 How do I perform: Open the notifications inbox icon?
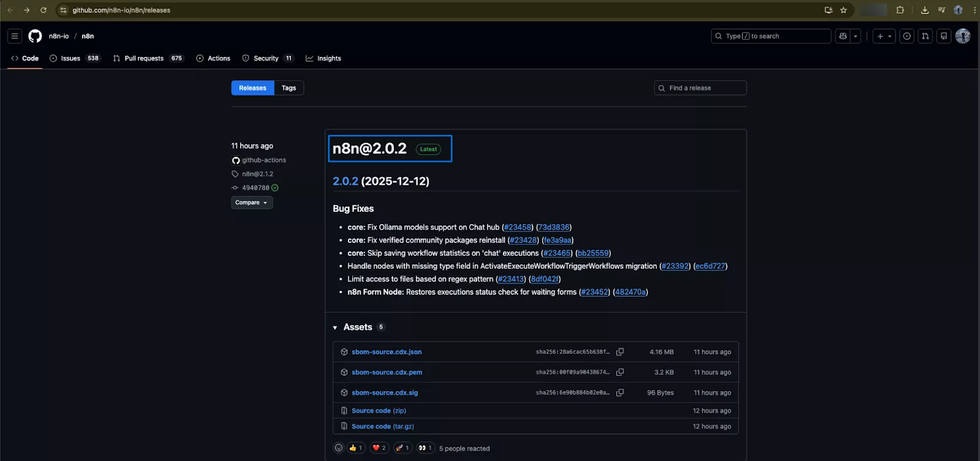click(944, 36)
